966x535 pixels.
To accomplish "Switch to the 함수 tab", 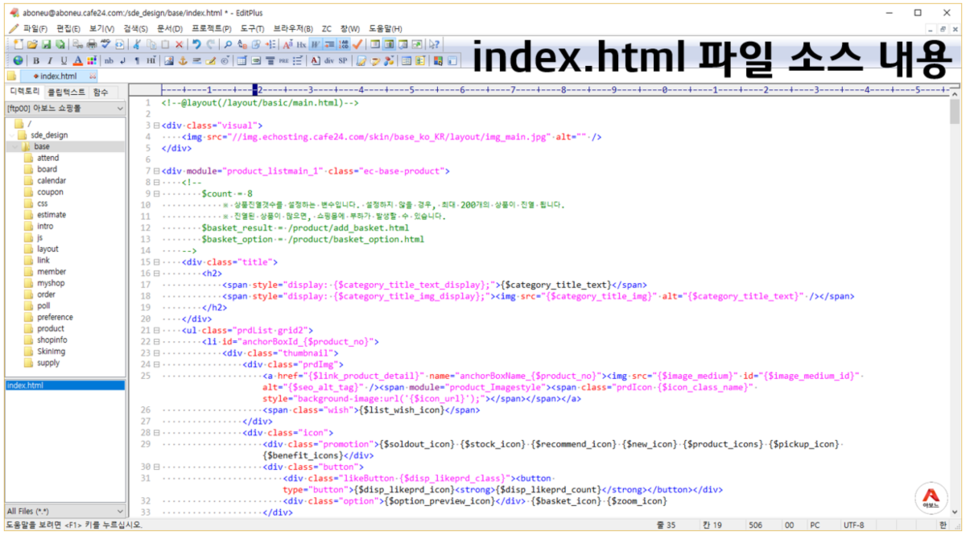I will [x=100, y=92].
